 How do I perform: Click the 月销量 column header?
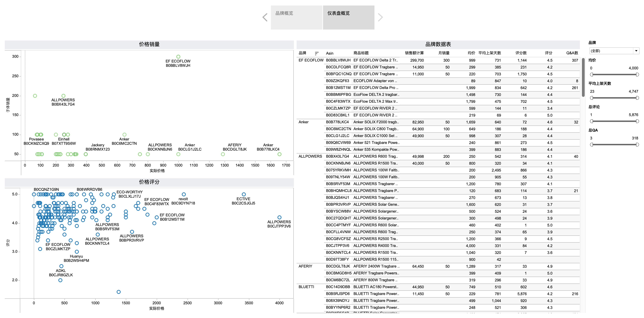[x=444, y=53]
